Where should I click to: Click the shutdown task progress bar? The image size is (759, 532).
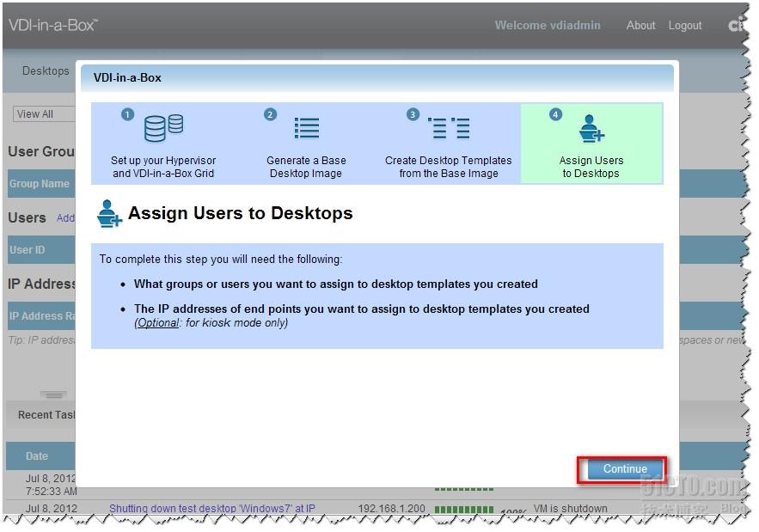[463, 510]
